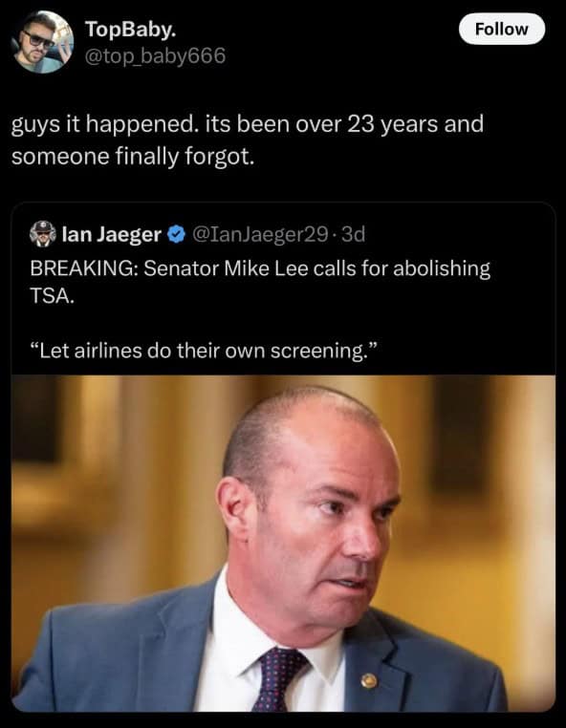Click the Follow button

[x=501, y=29]
